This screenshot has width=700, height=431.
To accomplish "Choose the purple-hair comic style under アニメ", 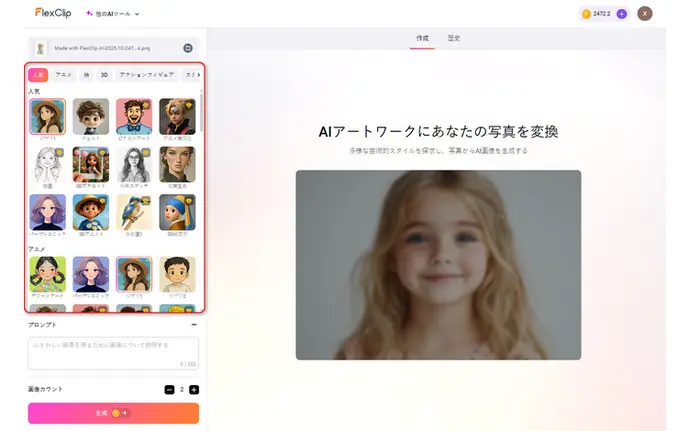I will click(91, 274).
